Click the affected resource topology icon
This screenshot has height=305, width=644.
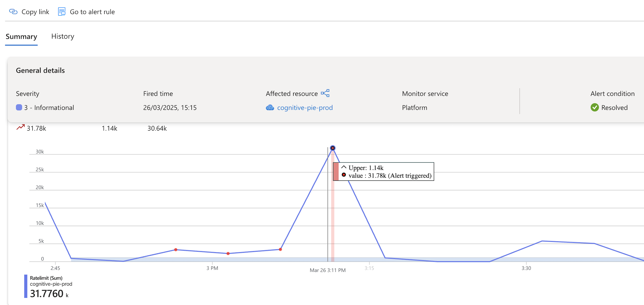click(x=325, y=93)
